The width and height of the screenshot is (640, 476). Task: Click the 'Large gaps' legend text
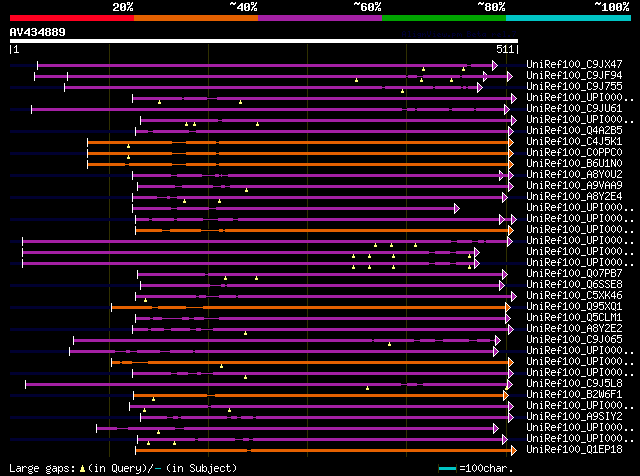42,469
